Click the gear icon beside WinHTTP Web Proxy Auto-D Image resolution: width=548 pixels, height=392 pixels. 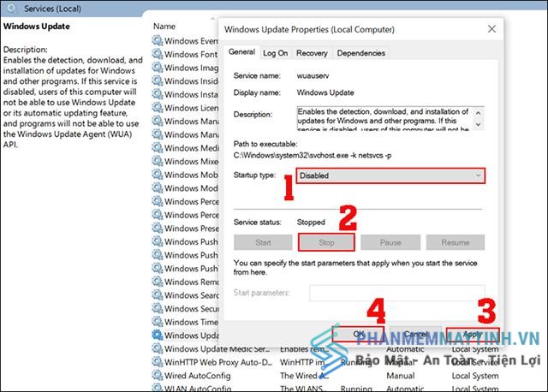coord(158,362)
